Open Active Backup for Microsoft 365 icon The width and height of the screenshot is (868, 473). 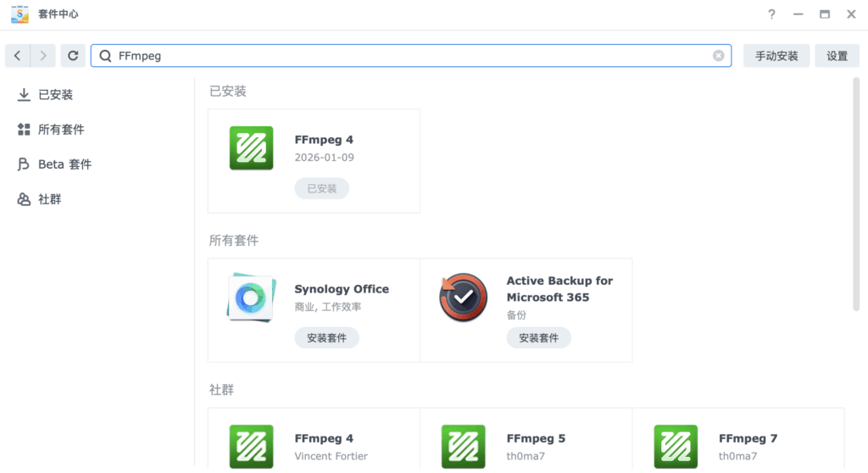click(463, 298)
